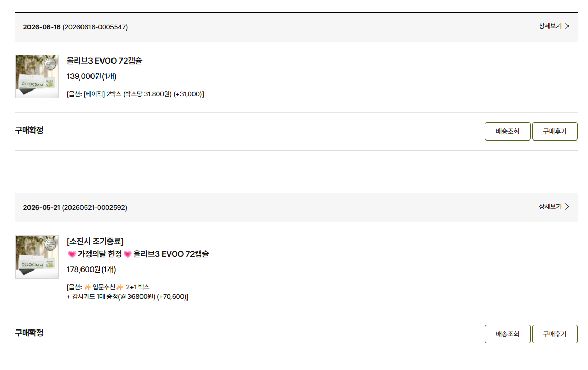
Task: Select the 139,000원(1개) price text
Action: tap(92, 76)
